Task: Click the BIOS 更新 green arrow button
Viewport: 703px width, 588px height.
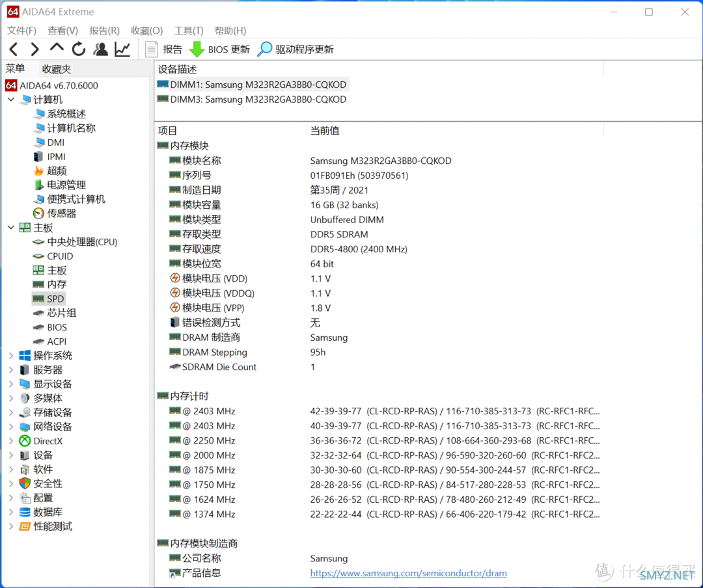Action: [219, 49]
